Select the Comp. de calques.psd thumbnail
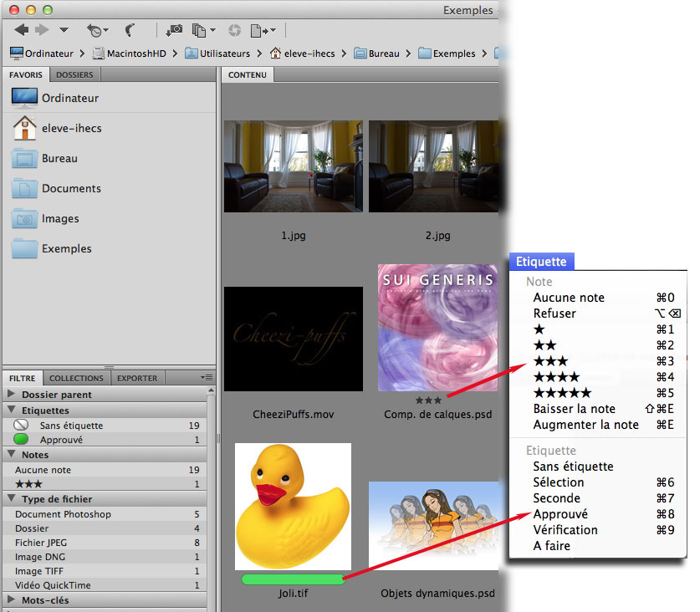The width and height of the screenshot is (700, 612). point(438,328)
